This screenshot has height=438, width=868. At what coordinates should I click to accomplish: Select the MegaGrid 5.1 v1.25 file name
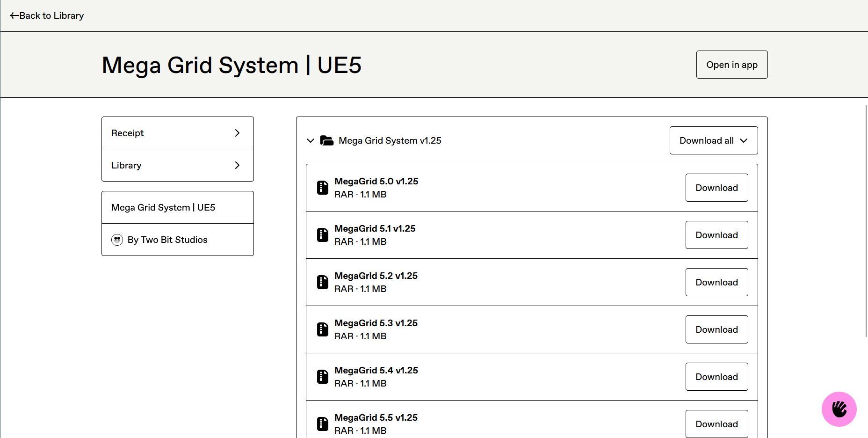tap(375, 228)
